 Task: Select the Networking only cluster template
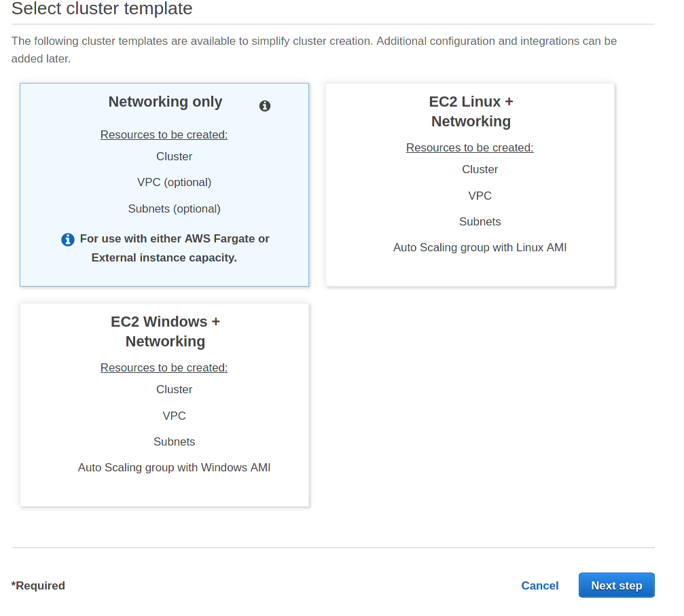click(x=164, y=185)
